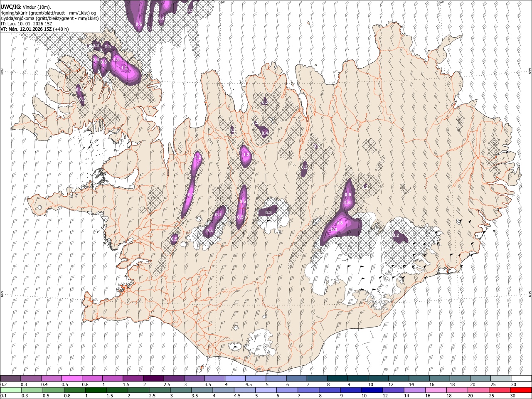532x399 pixels.
Task: Click the 0.2 label on snow legend
Action: 3,384
